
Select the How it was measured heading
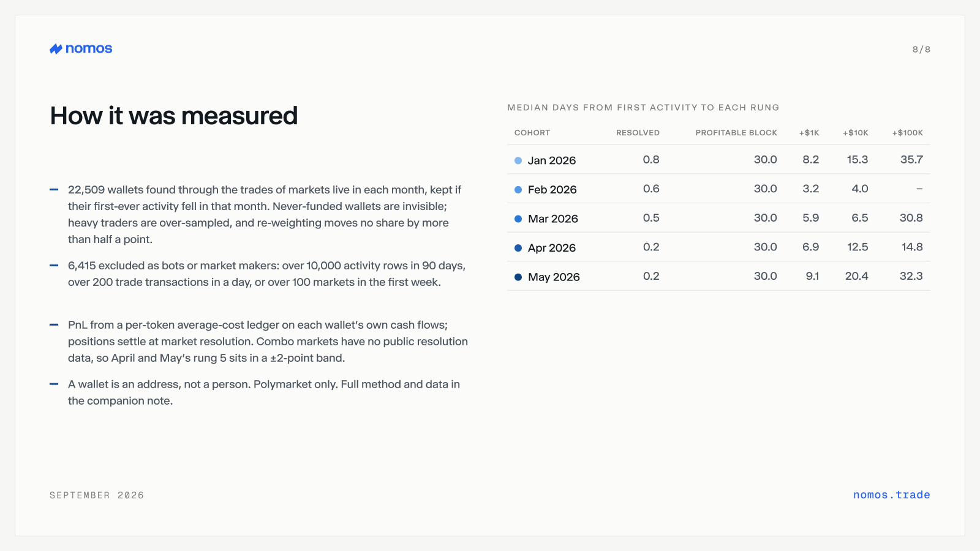[174, 116]
